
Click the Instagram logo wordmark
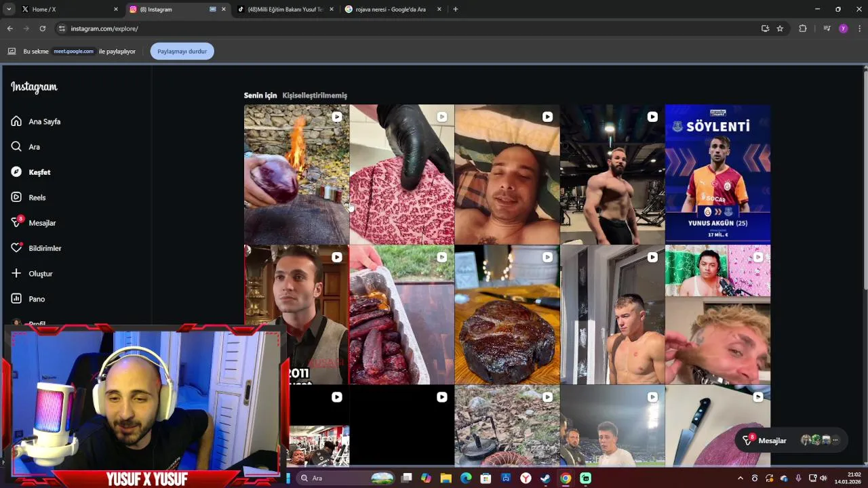click(x=34, y=87)
